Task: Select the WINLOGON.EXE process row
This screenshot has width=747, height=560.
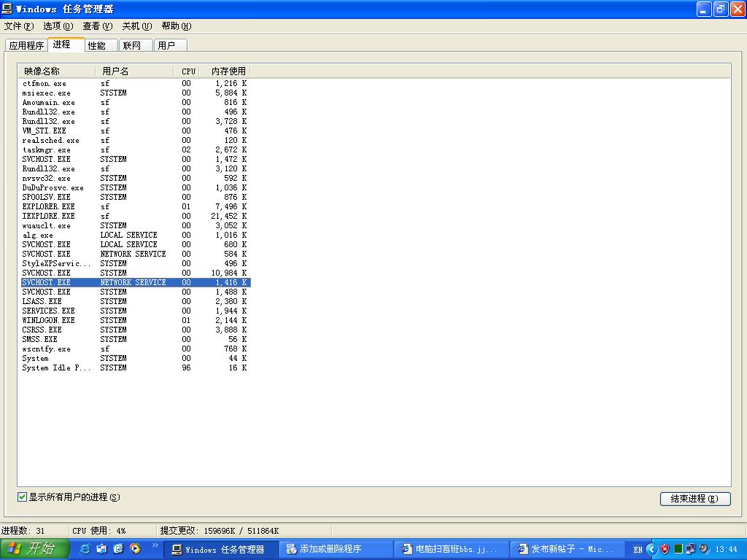Action: (135, 321)
